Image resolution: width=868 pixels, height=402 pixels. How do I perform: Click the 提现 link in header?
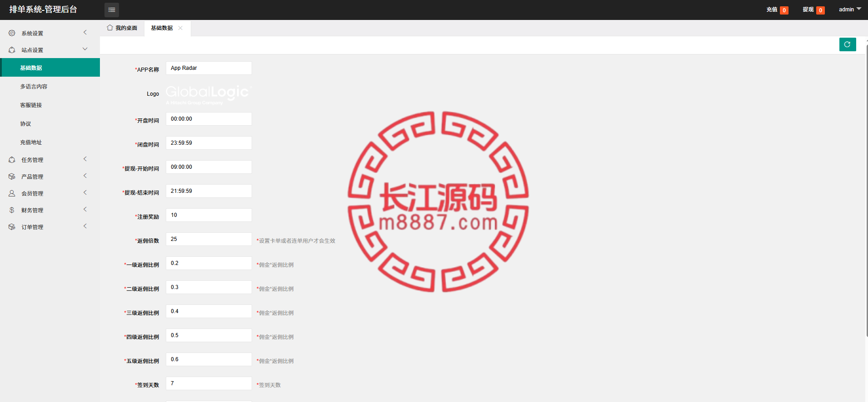[808, 10]
